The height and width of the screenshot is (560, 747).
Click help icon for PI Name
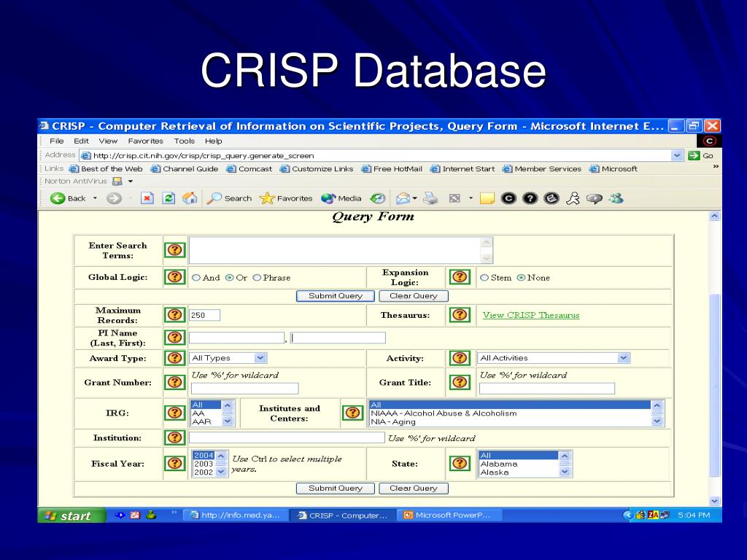pos(175,337)
